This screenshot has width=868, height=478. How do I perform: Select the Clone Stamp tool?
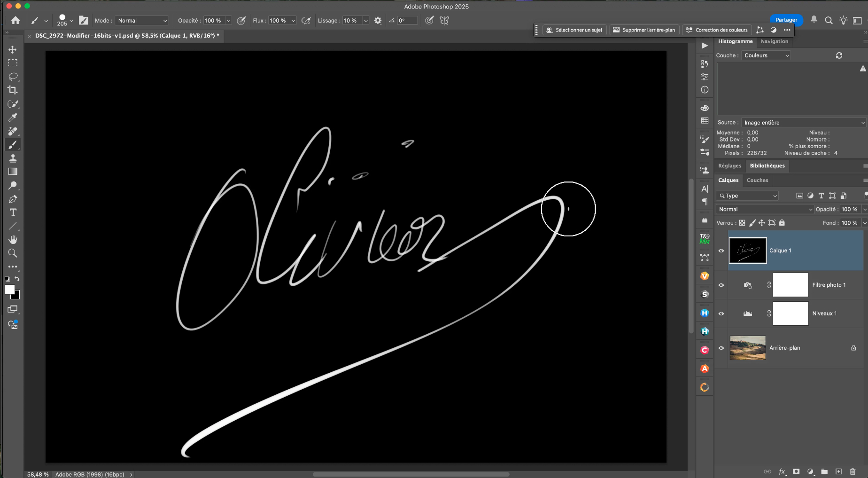coord(13,158)
